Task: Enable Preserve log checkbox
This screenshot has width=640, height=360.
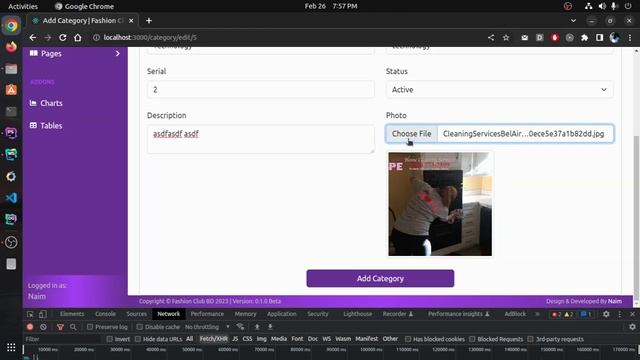Action: pos(90,327)
